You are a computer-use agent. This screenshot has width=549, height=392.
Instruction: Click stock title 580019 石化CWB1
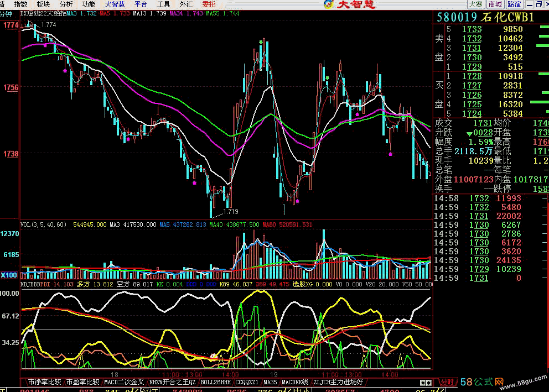(x=485, y=17)
